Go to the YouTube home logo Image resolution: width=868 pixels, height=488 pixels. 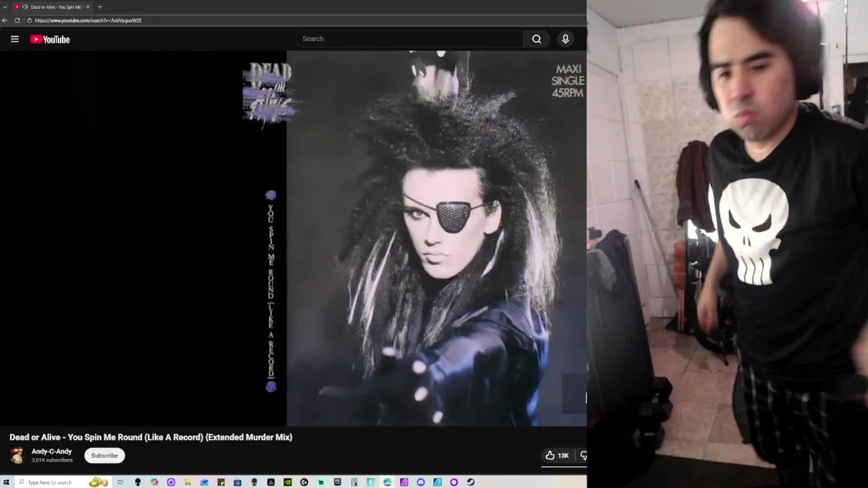50,39
